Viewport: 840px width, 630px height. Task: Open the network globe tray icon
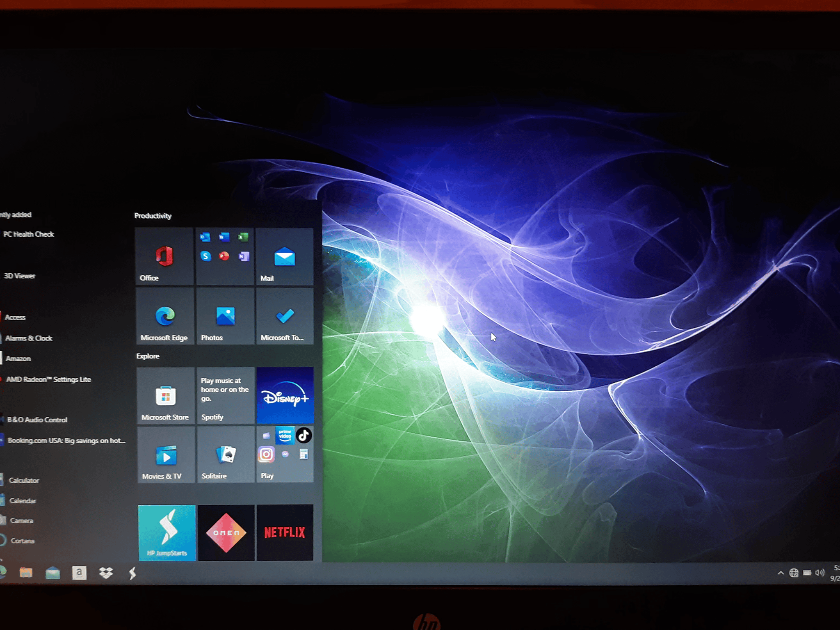(x=794, y=573)
